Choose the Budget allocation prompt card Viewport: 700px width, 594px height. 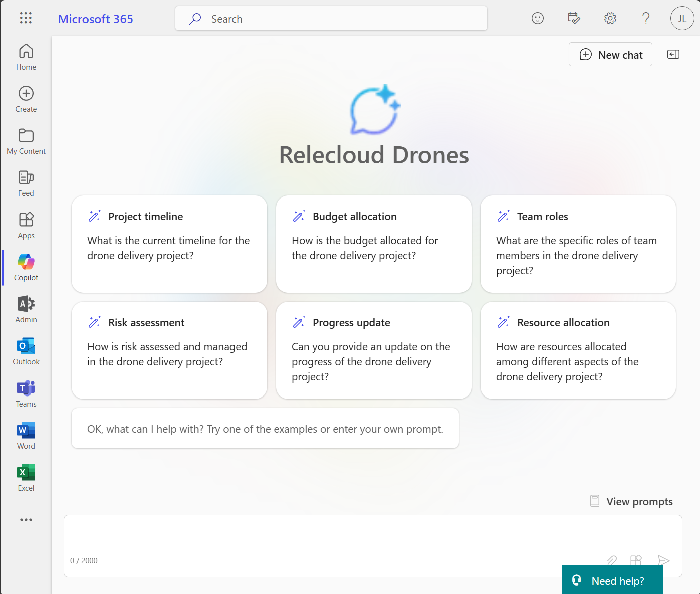pyautogui.click(x=374, y=244)
